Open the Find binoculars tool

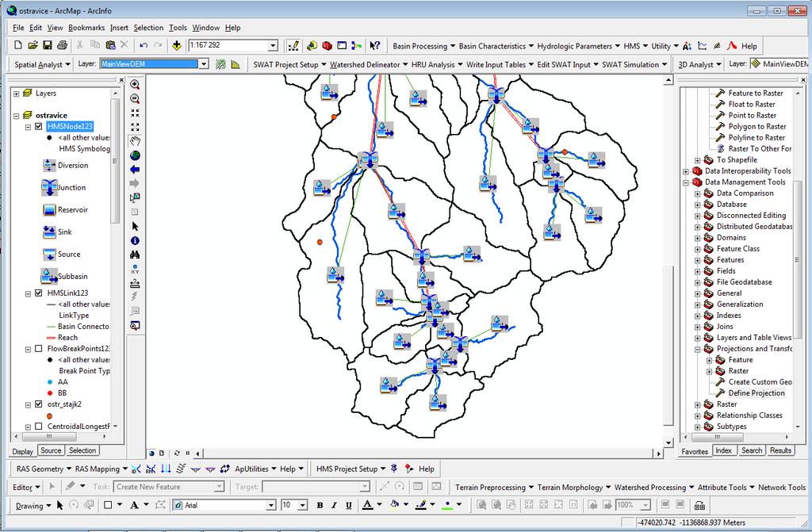tap(135, 255)
